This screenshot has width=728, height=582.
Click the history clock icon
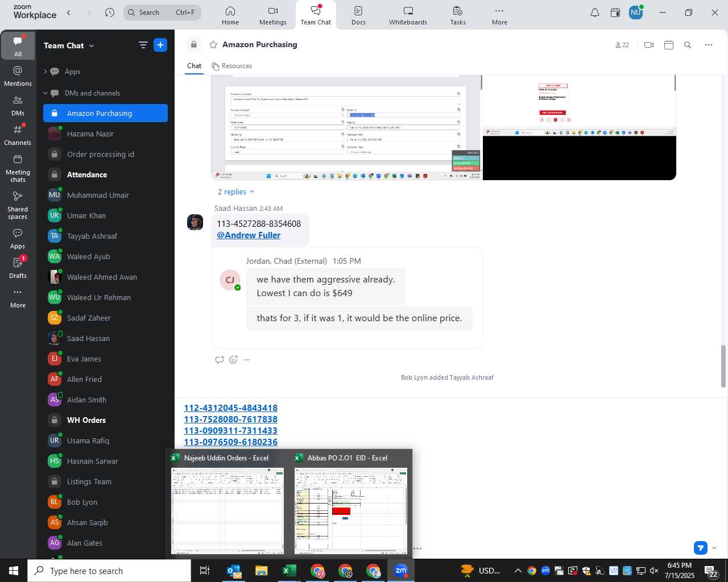110,12
